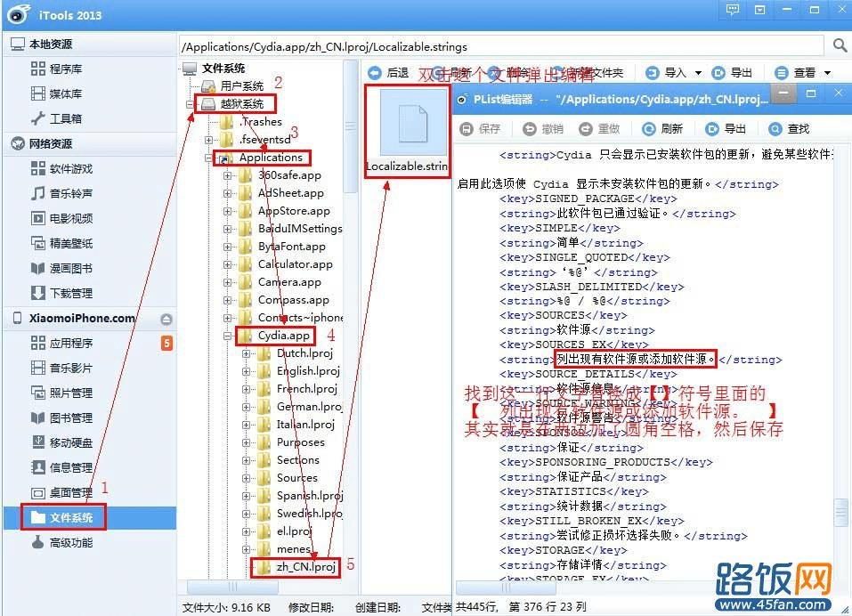Screen dimensions: 852x616
Task: Open 音乐铃声 music and ringtones
Action: pos(62,193)
